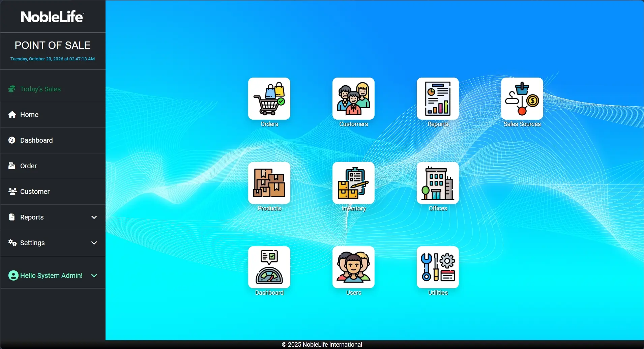Viewport: 644px width, 349px height.
Task: Click the gears icon beside Settings
Action: pos(12,243)
